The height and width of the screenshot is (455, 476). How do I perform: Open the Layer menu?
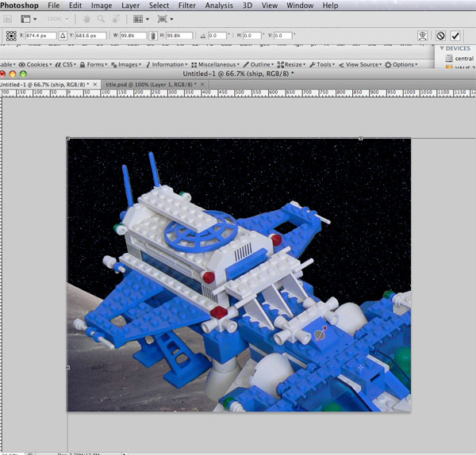(x=130, y=6)
